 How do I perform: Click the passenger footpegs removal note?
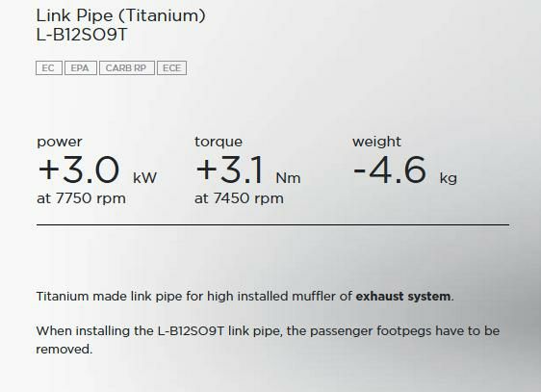click(x=268, y=340)
